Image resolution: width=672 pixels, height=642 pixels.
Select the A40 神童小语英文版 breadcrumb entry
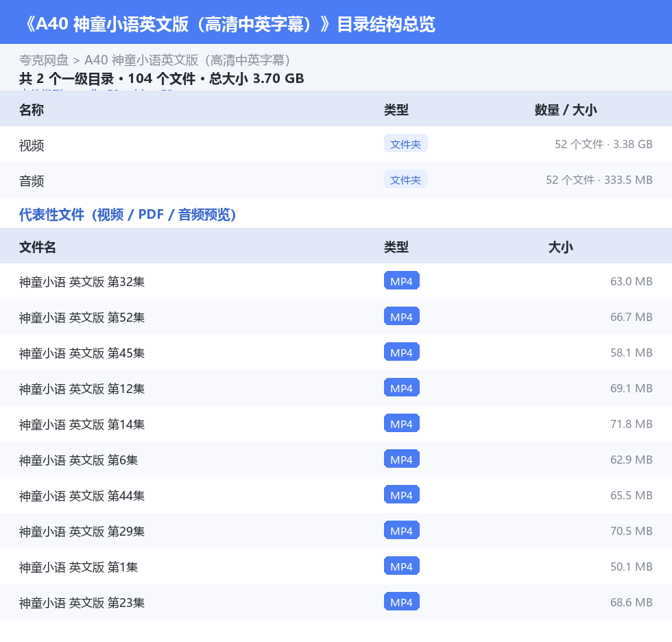click(187, 60)
